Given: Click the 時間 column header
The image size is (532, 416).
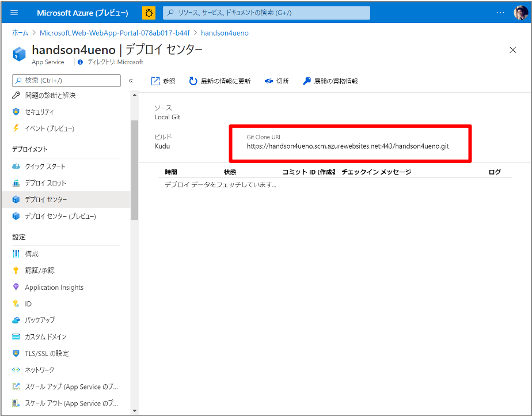Looking at the screenshot, I should 171,172.
